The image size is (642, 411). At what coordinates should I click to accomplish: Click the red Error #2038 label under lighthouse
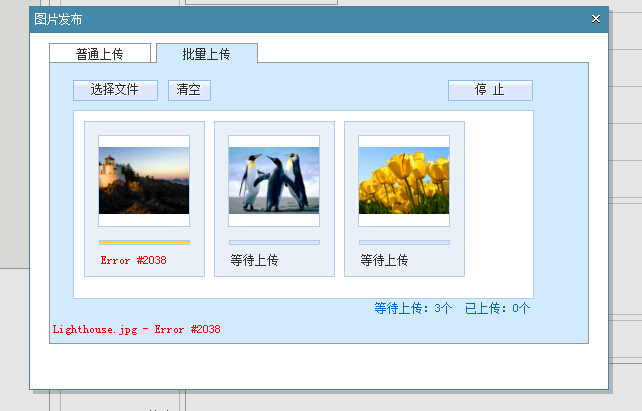133,260
